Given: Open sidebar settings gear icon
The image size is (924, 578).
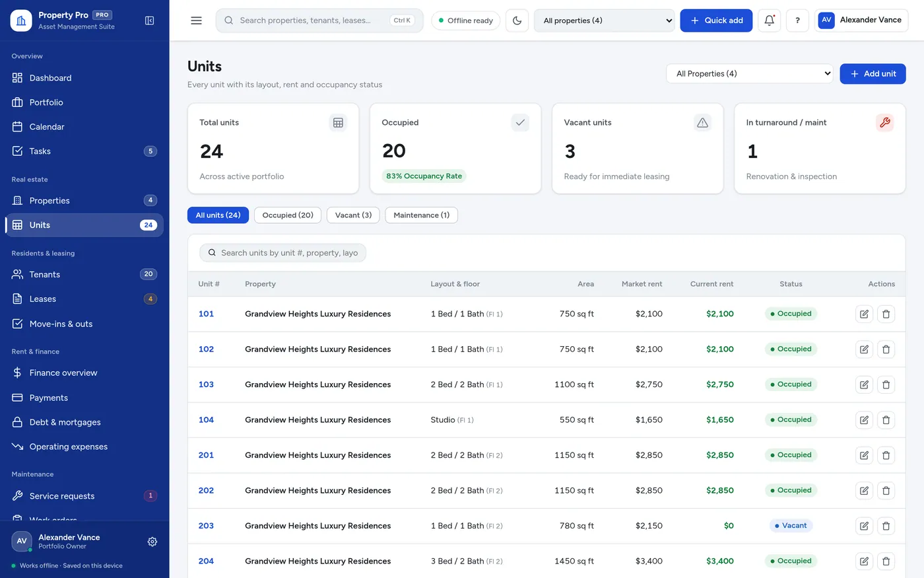Looking at the screenshot, I should pyautogui.click(x=152, y=542).
